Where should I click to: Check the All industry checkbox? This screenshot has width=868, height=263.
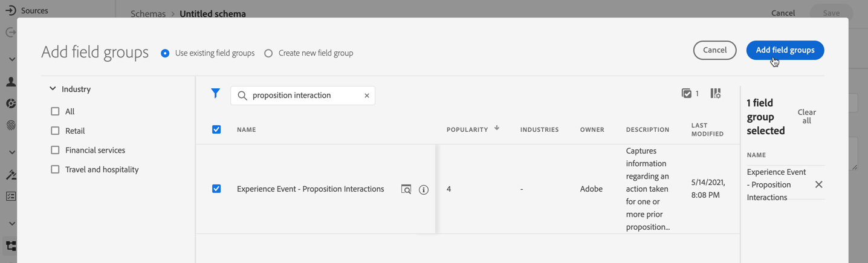(55, 111)
